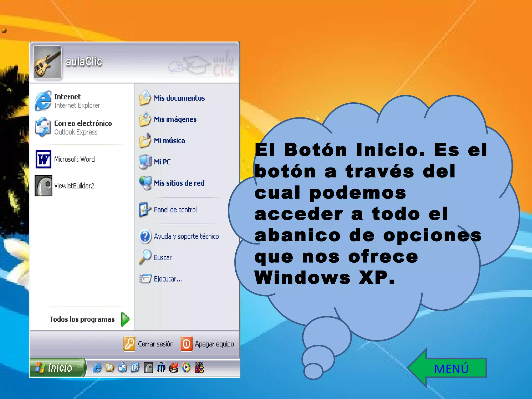Launch Outlook Express email icon

tap(43, 127)
